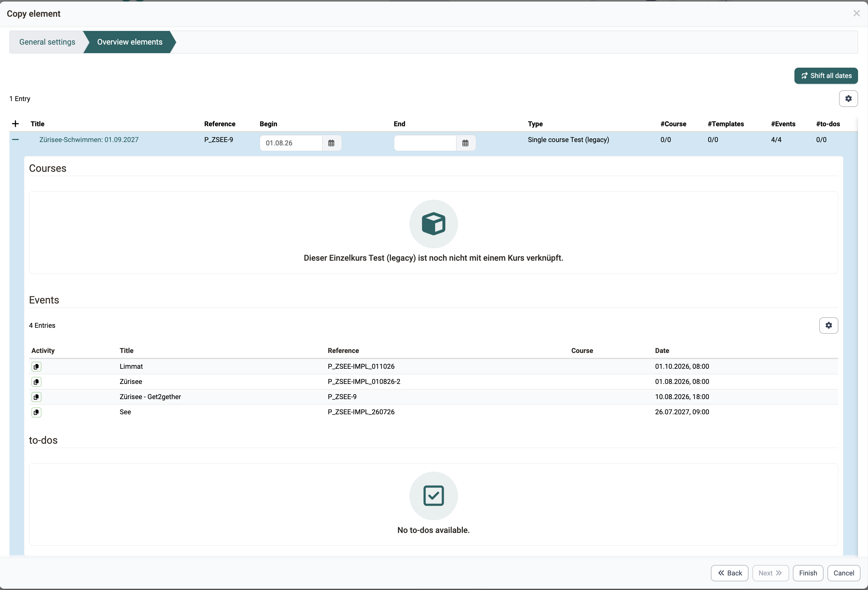Sort by the Title column in main table
Screen dimensions: 868x590
[37, 124]
